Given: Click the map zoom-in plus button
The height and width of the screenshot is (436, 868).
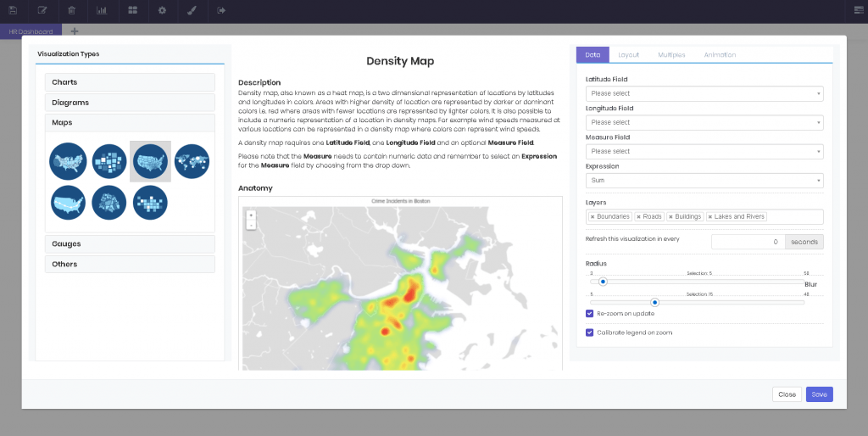Looking at the screenshot, I should (251, 215).
